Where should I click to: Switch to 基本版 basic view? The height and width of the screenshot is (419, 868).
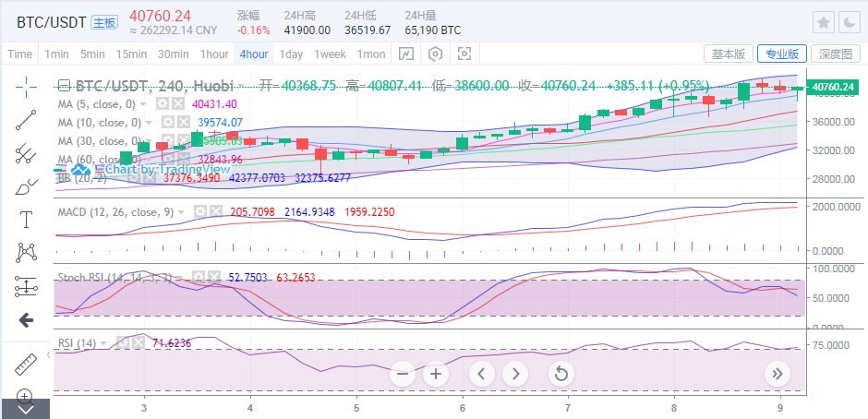click(729, 54)
